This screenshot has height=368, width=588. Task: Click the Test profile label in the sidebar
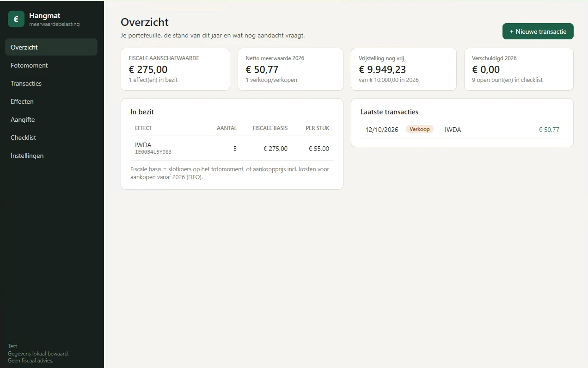click(12, 346)
